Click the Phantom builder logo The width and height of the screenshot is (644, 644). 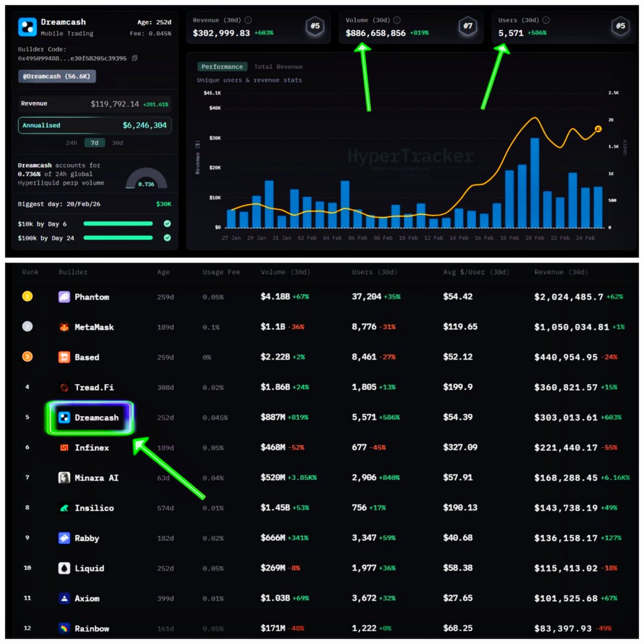pos(64,297)
